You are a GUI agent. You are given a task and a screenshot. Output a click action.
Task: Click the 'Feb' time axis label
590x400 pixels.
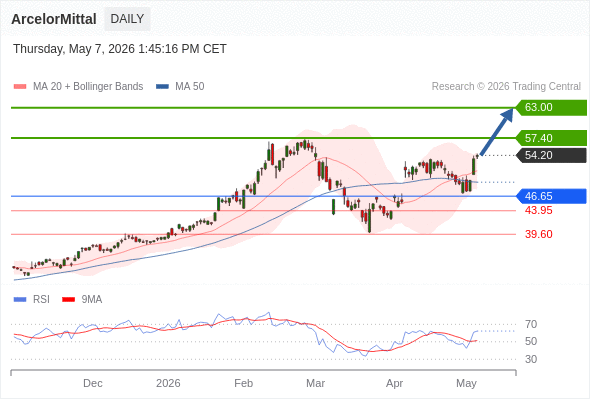click(x=243, y=383)
